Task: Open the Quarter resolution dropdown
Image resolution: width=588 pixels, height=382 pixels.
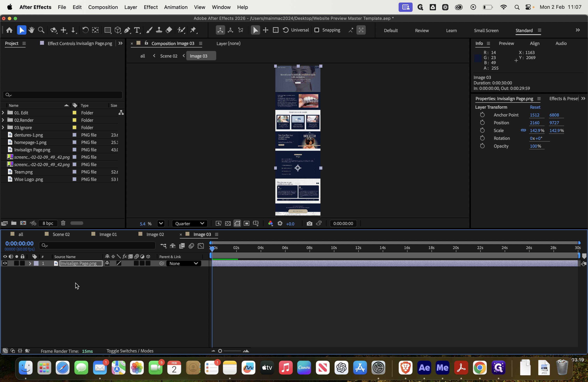Action: tap(189, 223)
